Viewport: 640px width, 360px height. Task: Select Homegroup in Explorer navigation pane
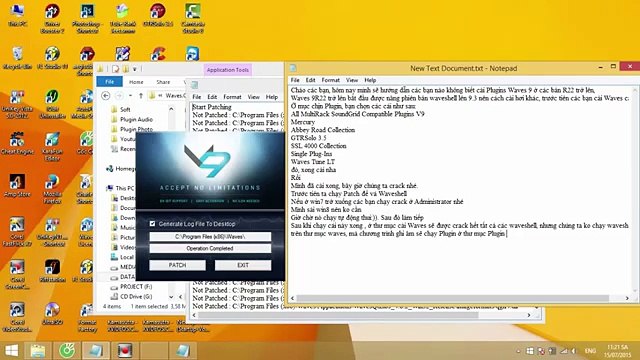pos(121,168)
